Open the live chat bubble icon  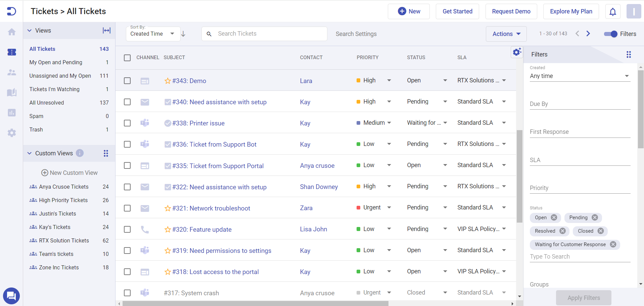11,296
